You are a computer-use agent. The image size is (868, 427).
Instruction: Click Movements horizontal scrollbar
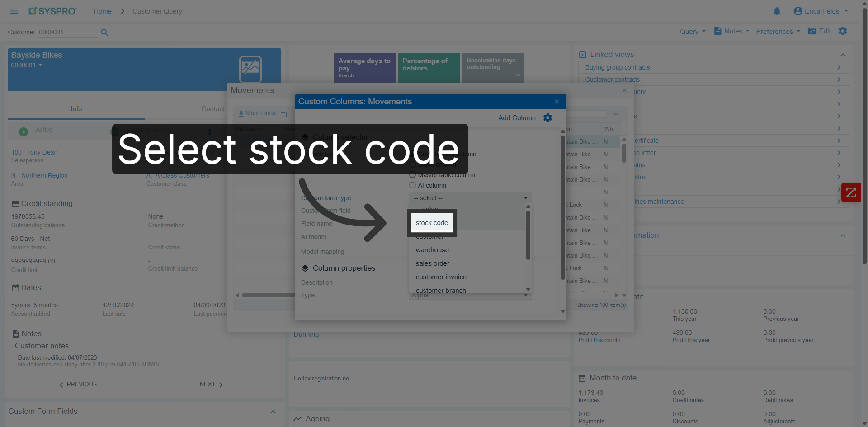[269, 296]
